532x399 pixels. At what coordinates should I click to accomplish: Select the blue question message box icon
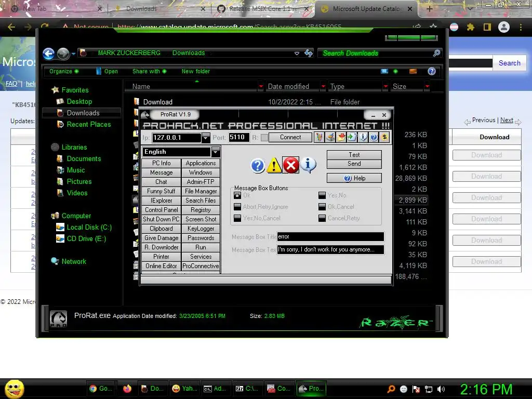258,166
